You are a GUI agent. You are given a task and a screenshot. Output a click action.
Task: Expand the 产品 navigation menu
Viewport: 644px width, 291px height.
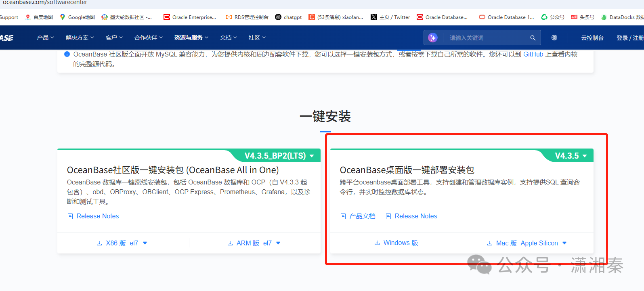tap(45, 38)
